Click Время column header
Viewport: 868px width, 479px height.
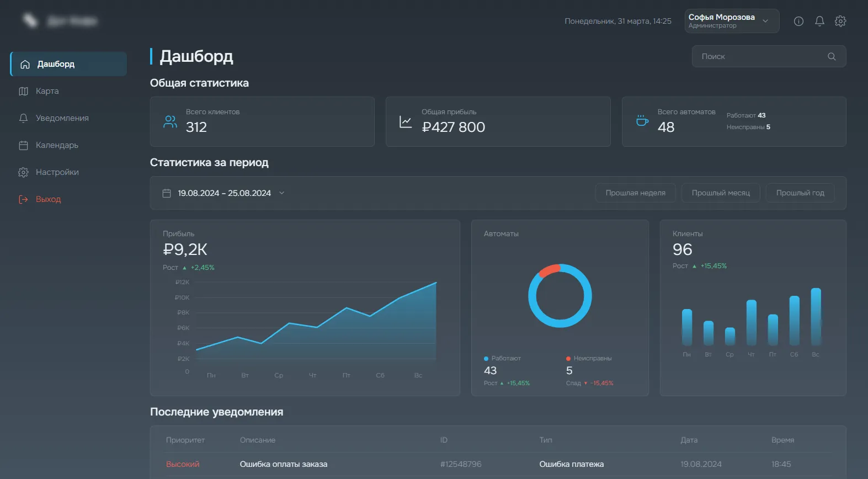pyautogui.click(x=782, y=440)
